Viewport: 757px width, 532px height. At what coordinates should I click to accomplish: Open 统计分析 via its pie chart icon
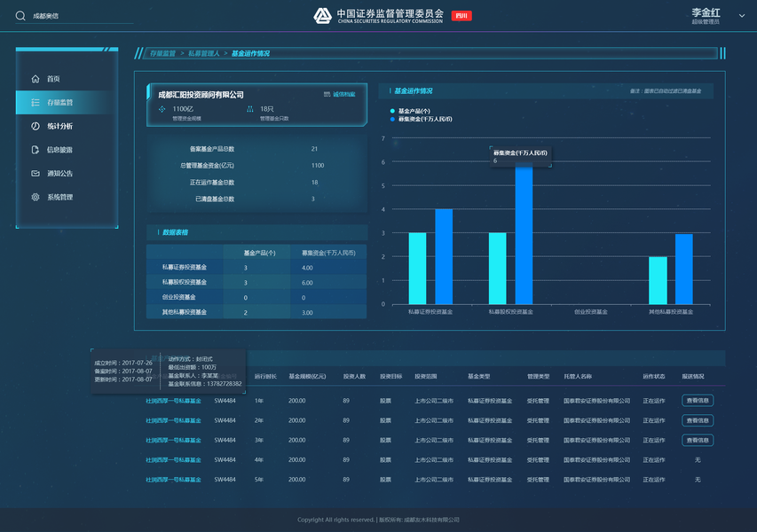point(35,126)
